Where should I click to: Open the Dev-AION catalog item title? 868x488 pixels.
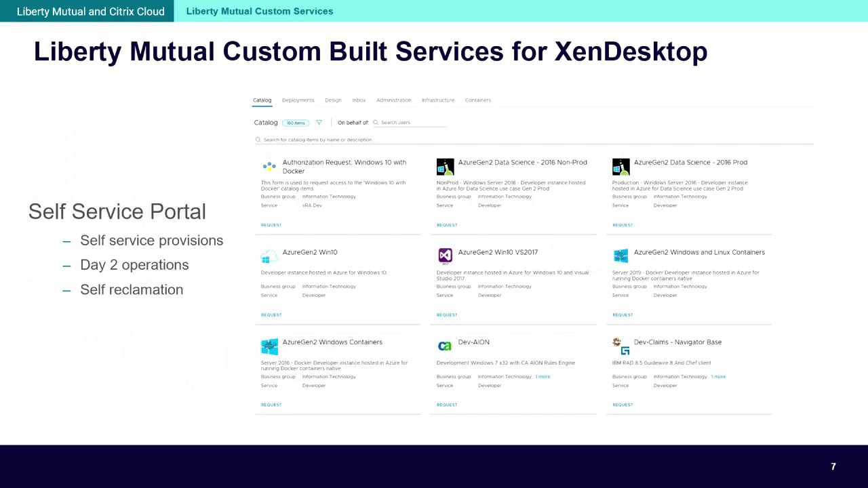[x=473, y=342]
